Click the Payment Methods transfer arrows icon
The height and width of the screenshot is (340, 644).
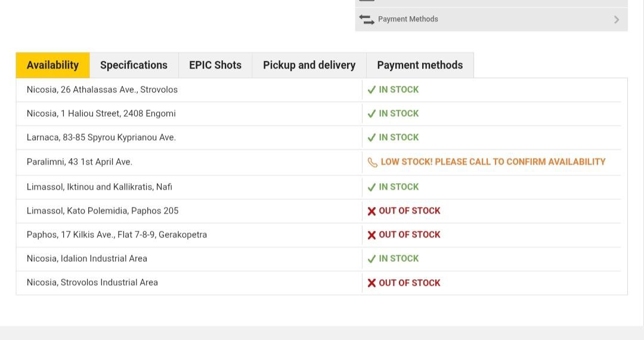click(x=367, y=19)
